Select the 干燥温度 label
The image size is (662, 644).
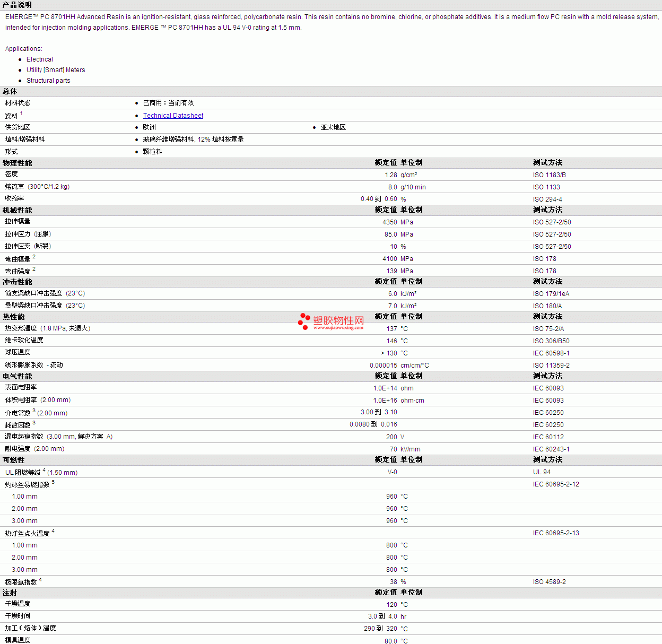[x=18, y=604]
